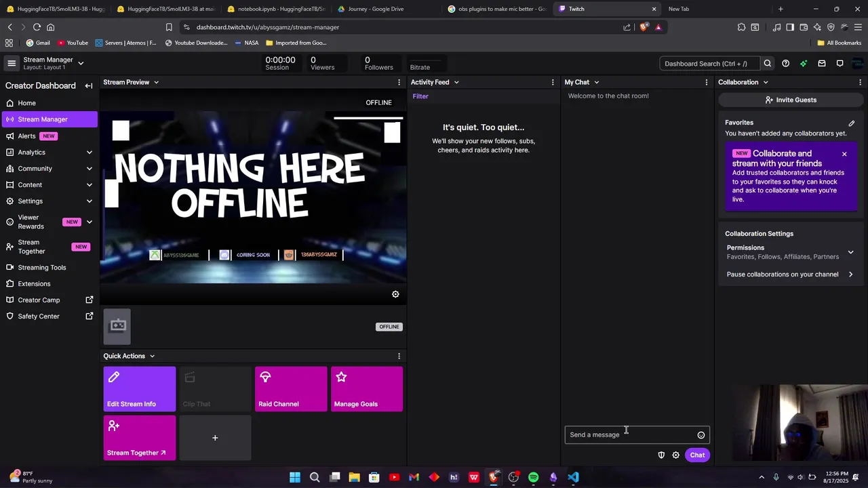Open the user profile avatar menu
868x488 pixels.
click(x=857, y=64)
